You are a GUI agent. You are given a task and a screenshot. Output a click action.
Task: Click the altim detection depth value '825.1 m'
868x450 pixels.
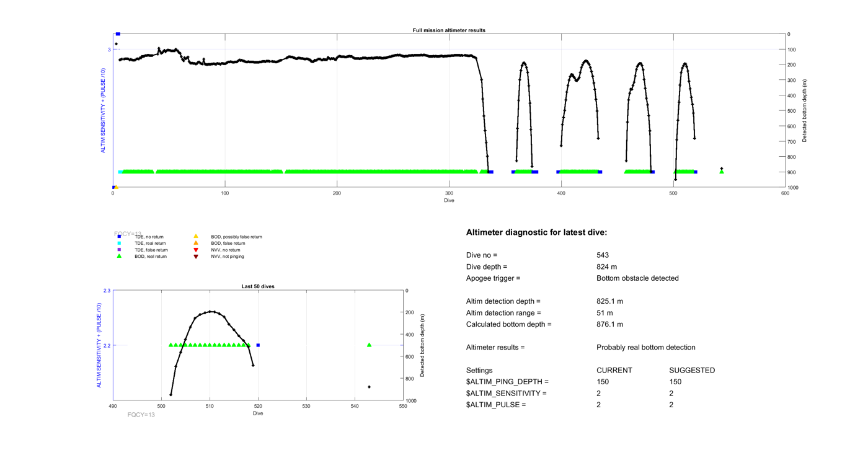610,301
